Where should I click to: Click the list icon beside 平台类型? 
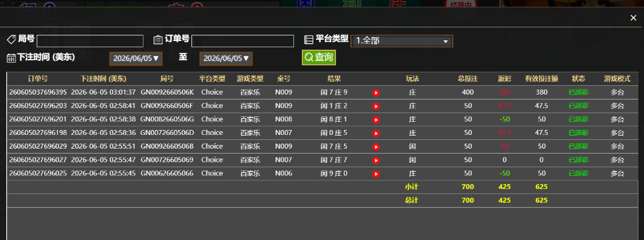pyautogui.click(x=308, y=39)
